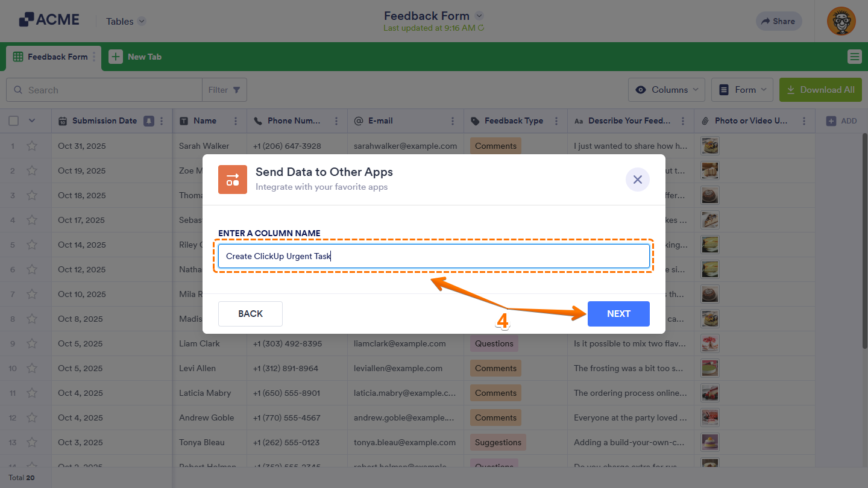Viewport: 868px width, 488px height.
Task: Star the row 1 Sarah Walker entry
Action: (32, 146)
